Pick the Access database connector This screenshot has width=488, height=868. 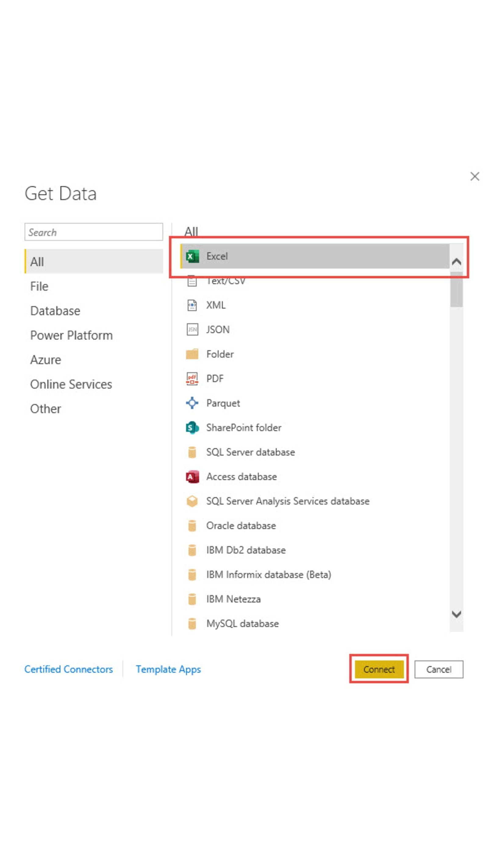point(241,476)
